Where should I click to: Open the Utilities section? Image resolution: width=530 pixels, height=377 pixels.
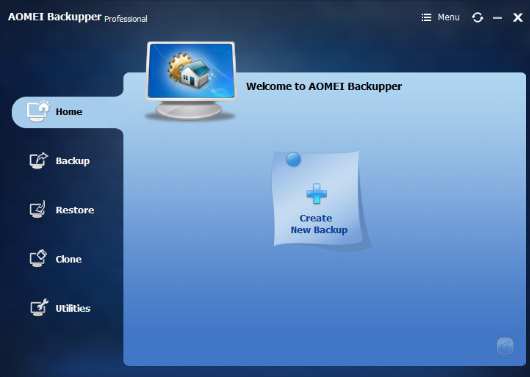coord(60,308)
